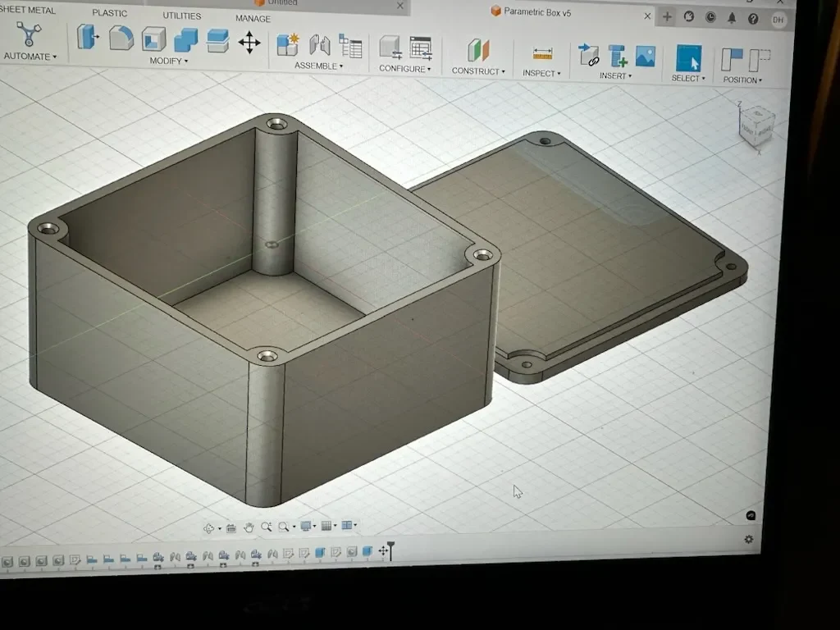Expand the ASSEMBLE dropdown menu
This screenshot has width=840, height=630.
(319, 66)
